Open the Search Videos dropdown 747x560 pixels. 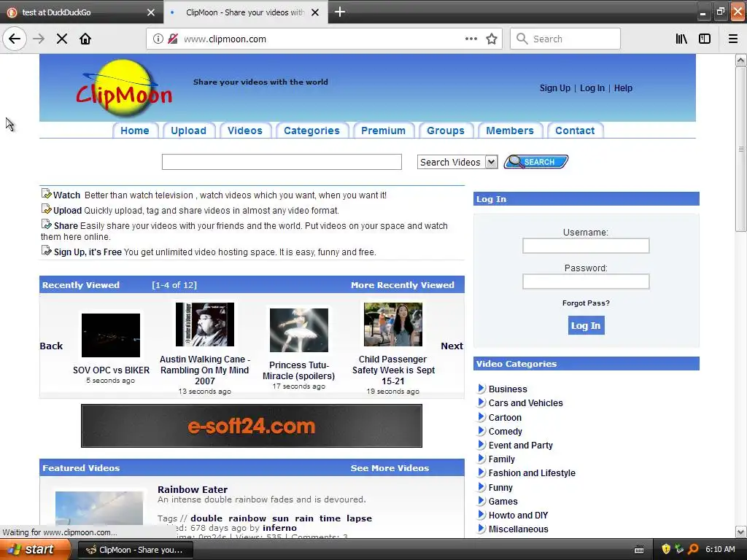[457, 162]
